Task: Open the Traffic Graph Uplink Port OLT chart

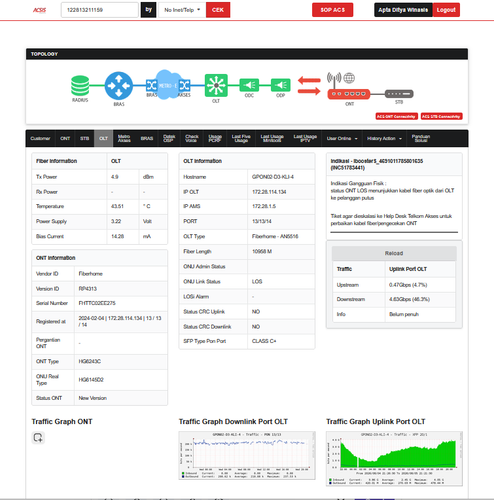Action: coord(394,459)
